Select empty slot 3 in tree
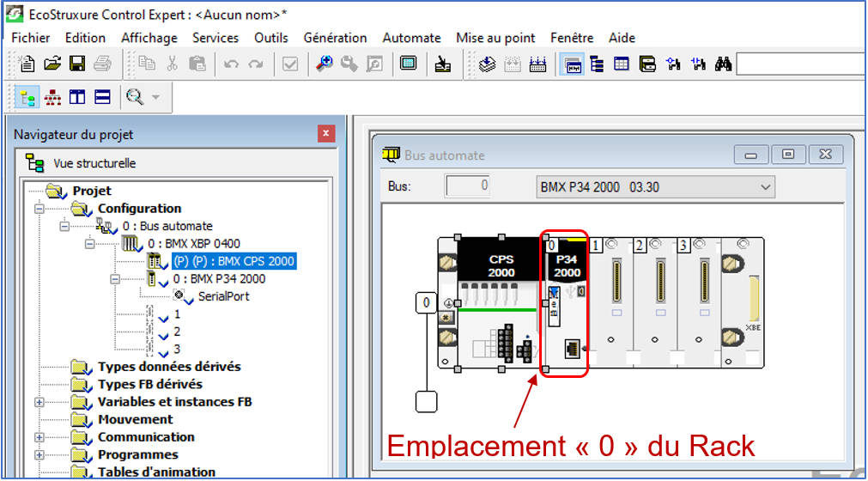 click(x=177, y=350)
